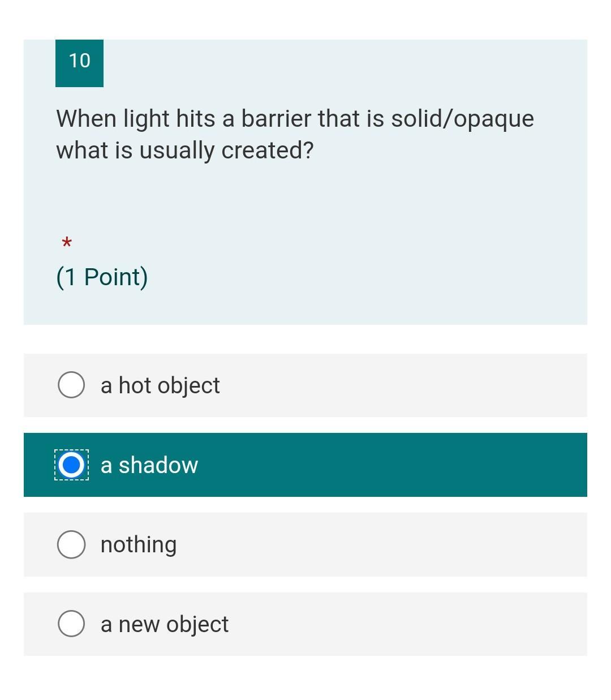Click the '(1 Point)' score text
611x700 pixels.
[102, 277]
